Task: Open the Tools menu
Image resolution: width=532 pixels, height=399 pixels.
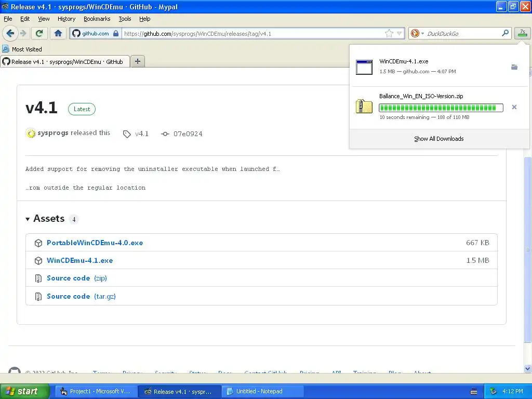Action: pos(125,19)
